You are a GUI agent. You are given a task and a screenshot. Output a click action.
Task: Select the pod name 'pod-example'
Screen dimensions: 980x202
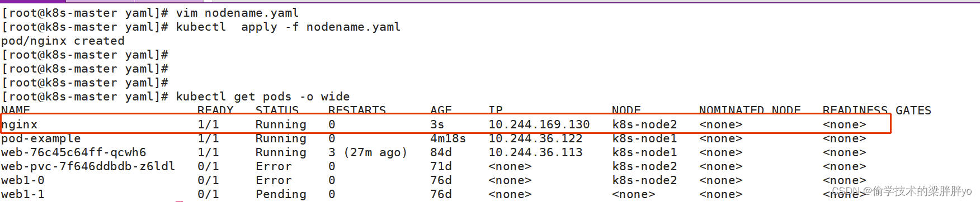point(41,138)
